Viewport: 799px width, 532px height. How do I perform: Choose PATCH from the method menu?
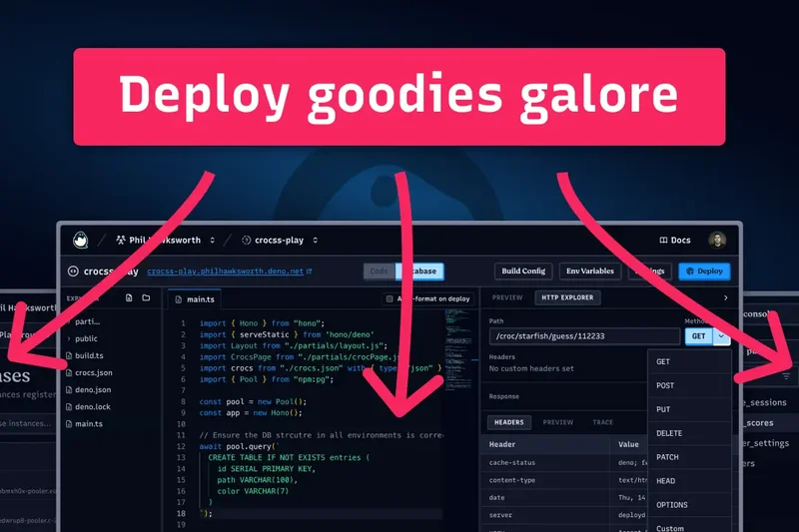689,457
